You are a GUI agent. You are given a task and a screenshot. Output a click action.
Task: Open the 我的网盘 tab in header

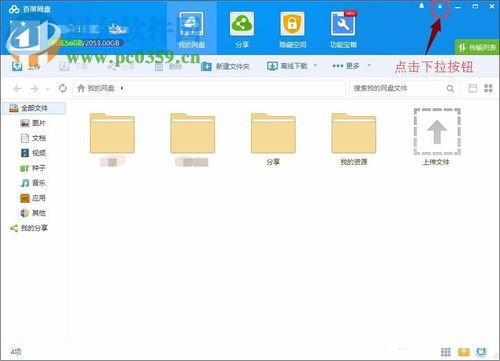191,29
